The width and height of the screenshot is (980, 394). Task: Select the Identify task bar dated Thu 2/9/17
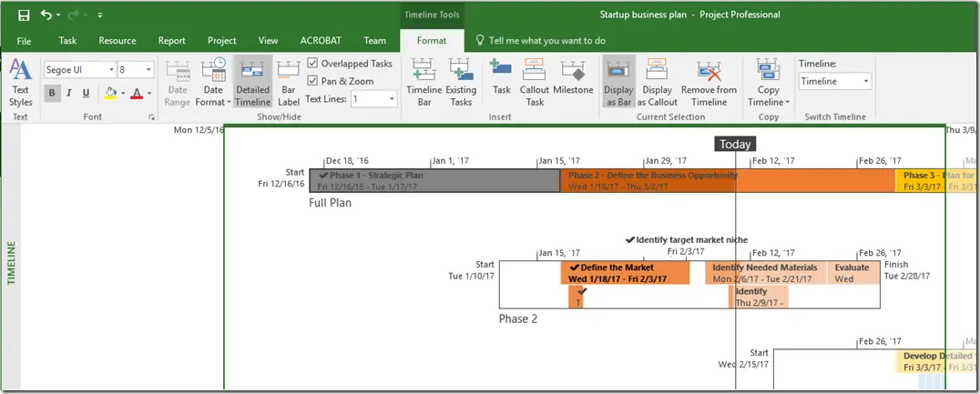coord(759,297)
